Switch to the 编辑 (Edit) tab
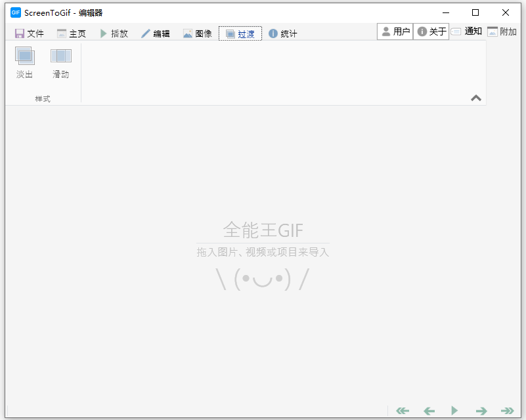This screenshot has height=420, width=526. coord(156,33)
